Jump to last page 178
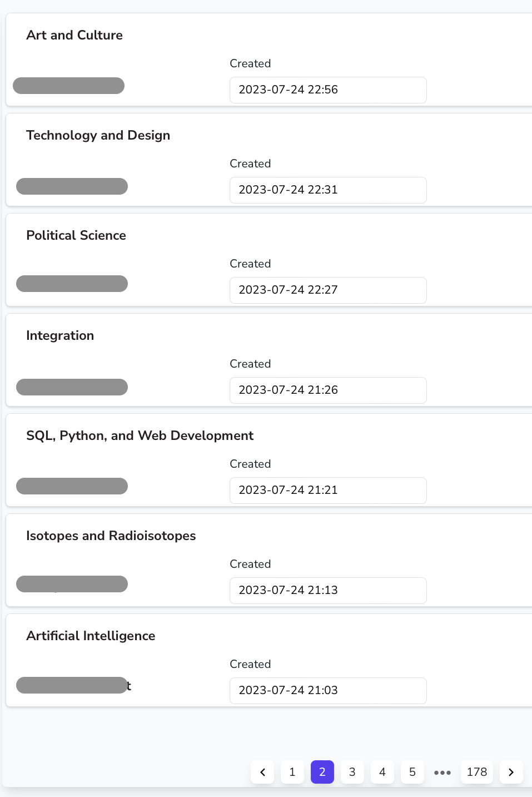Screen dimensions: 532x797 (477, 772)
